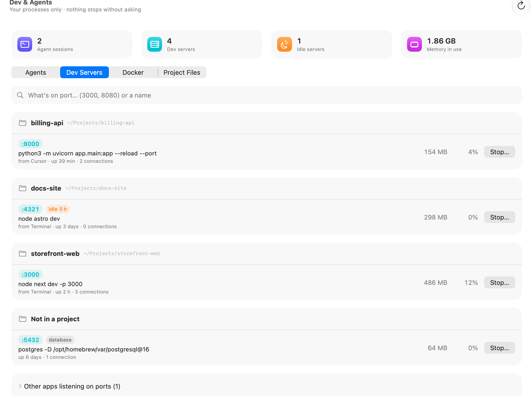Click the docs-site folder icon
Viewport: 532px width, 396px height.
(23, 188)
